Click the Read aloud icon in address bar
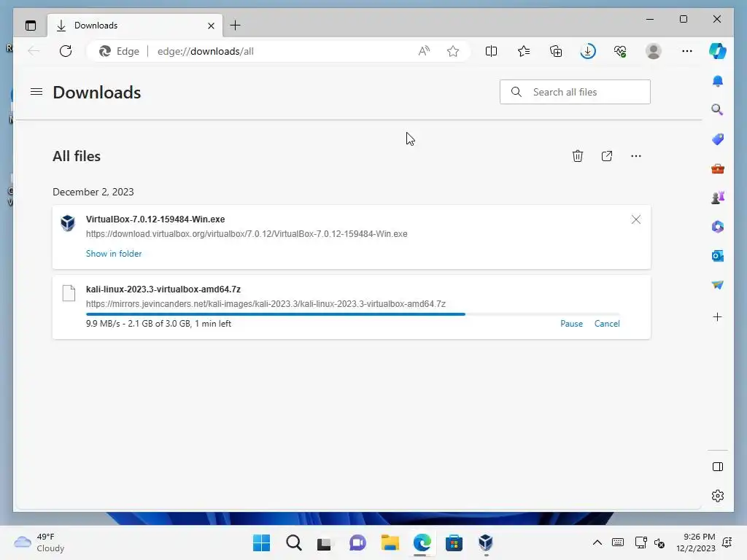Viewport: 747px width, 560px height. [424, 51]
